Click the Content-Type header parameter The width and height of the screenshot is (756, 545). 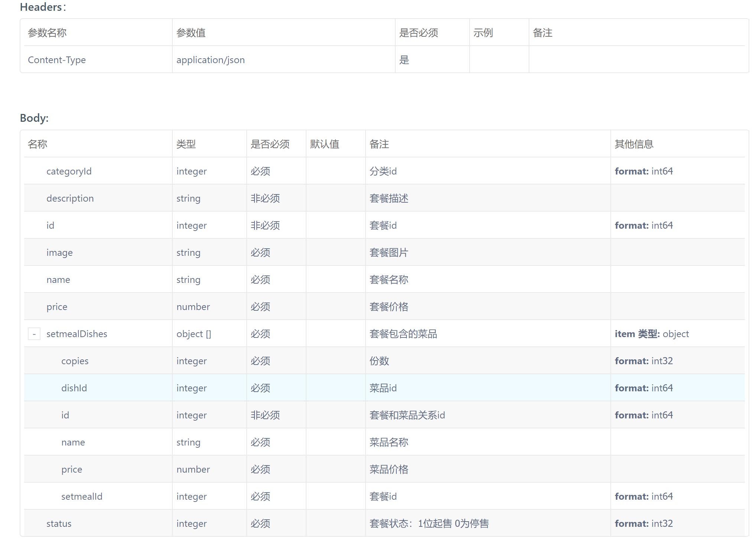pyautogui.click(x=57, y=60)
